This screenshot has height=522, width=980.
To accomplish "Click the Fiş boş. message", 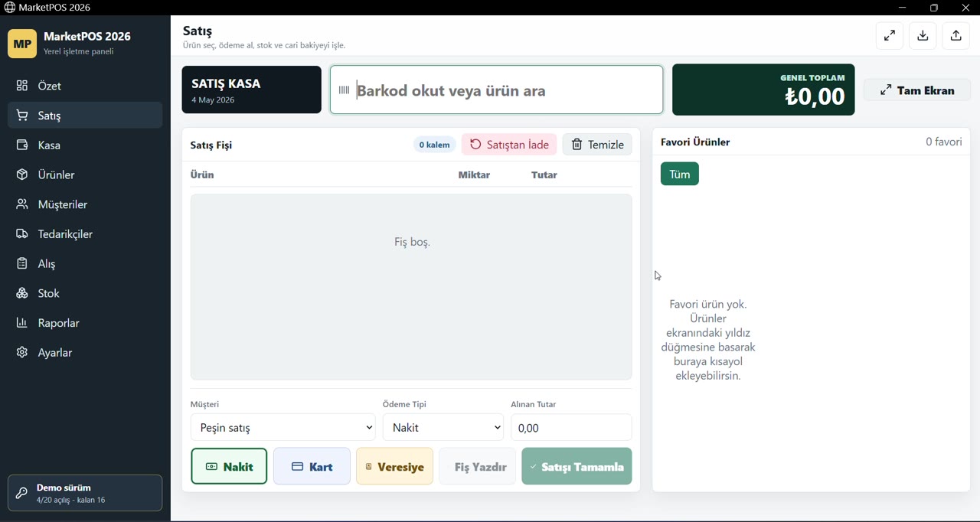I will [x=412, y=242].
